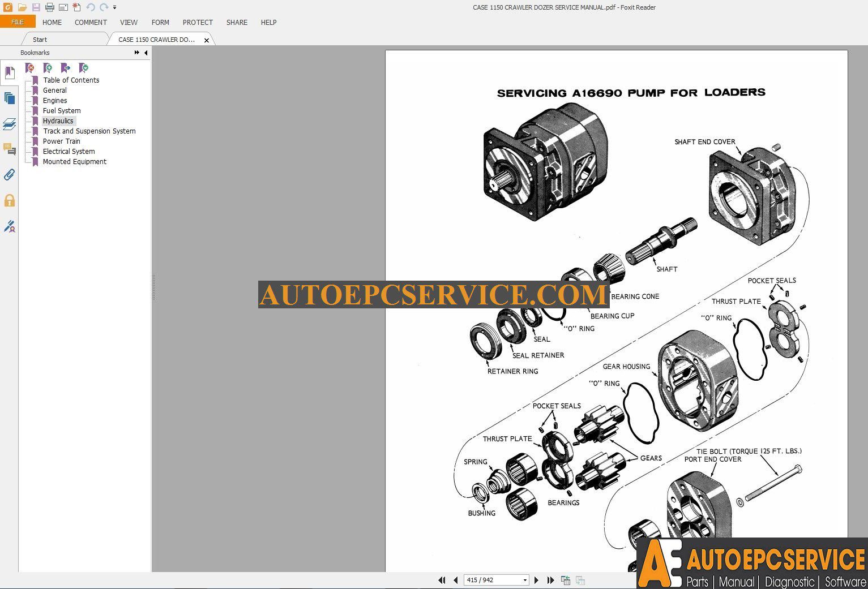868x589 pixels.
Task: Go to the Table of Contents bookmark
Action: pyautogui.click(x=71, y=80)
